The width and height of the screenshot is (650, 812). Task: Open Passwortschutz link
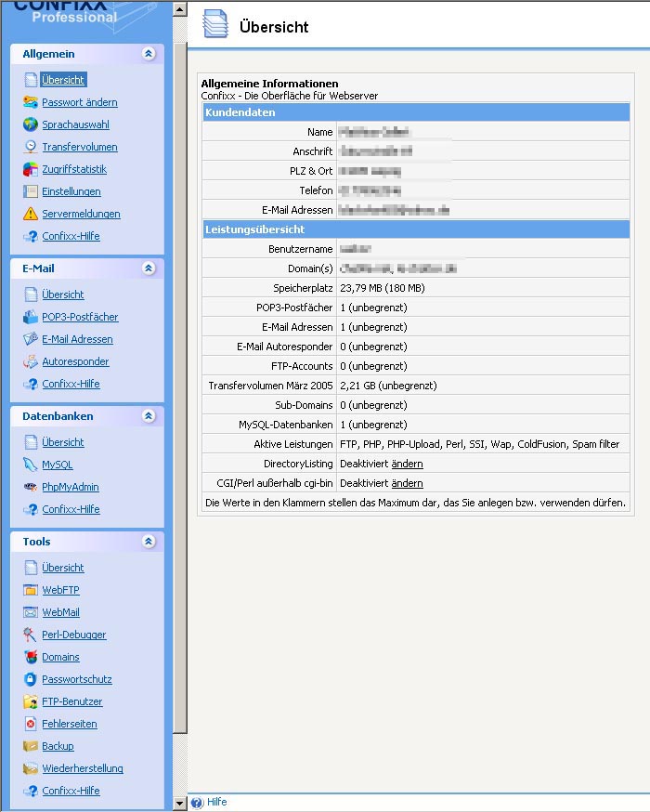coord(77,679)
